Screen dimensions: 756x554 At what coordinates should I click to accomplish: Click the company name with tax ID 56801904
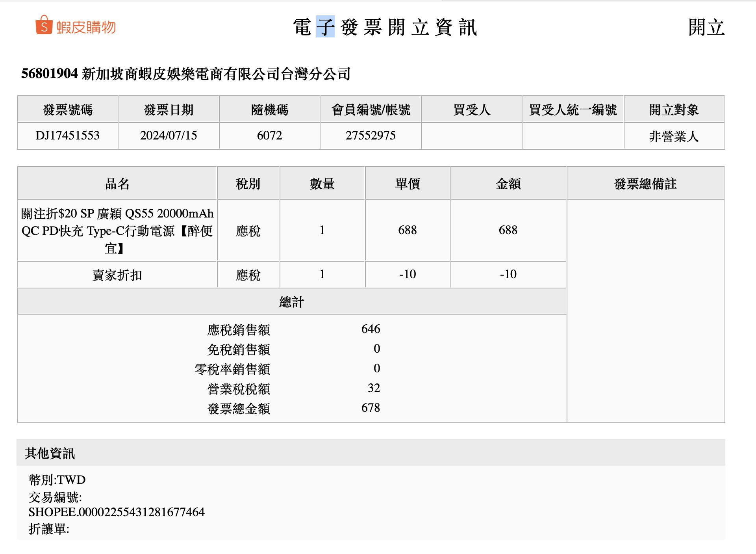tap(186, 74)
